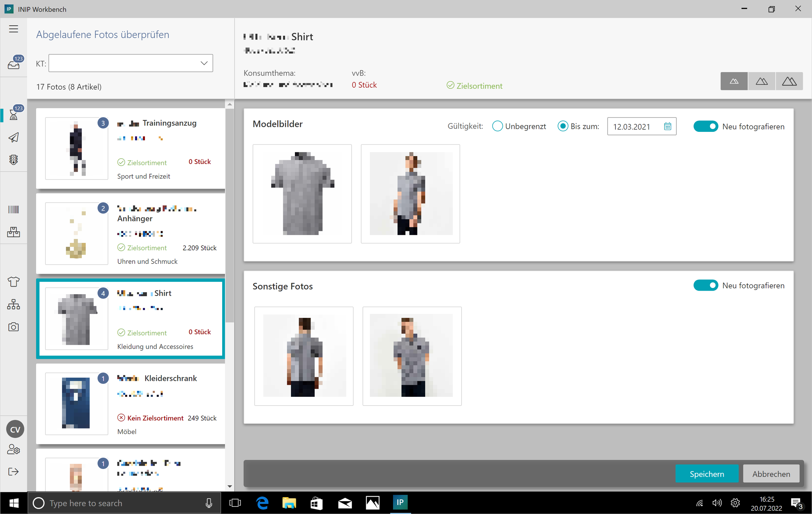Click the logout icon in sidebar
The width and height of the screenshot is (812, 514).
pos(14,471)
